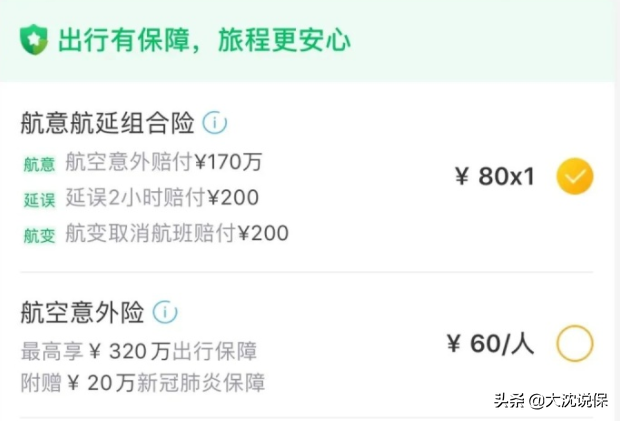Deselect the checked 航意航延组合险 option
The height and width of the screenshot is (421, 620).
(x=575, y=176)
